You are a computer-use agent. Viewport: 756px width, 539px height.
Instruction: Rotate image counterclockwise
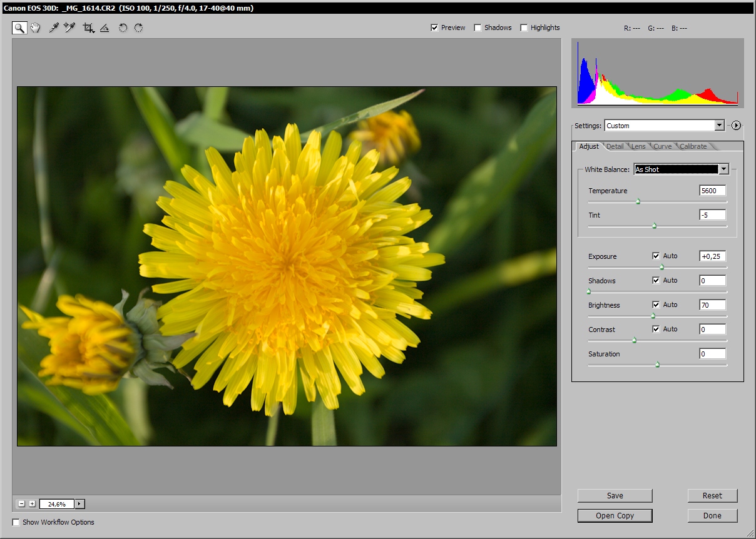click(123, 28)
